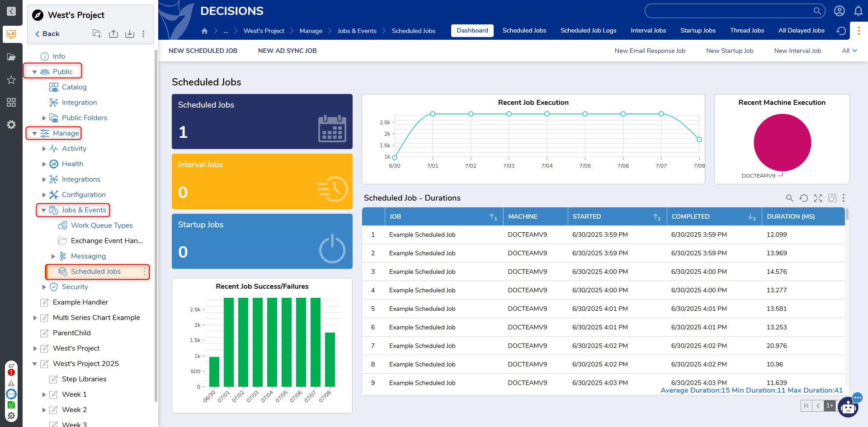The width and height of the screenshot is (868, 427).
Task: Select the Dashboard tab
Action: (472, 30)
